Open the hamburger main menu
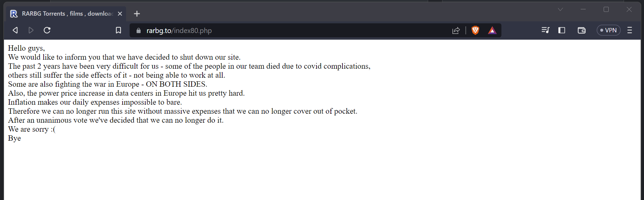 (x=630, y=30)
